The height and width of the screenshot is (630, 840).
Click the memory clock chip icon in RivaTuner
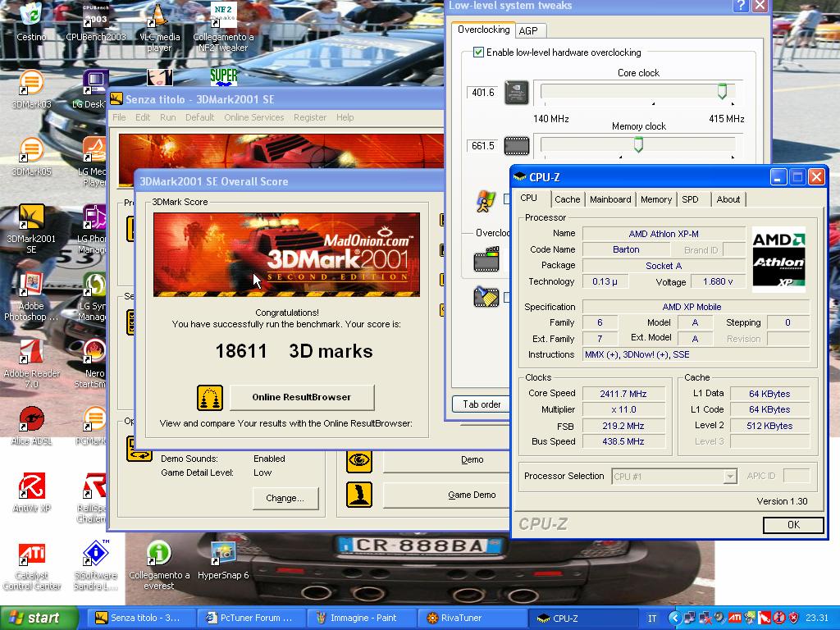(x=517, y=146)
